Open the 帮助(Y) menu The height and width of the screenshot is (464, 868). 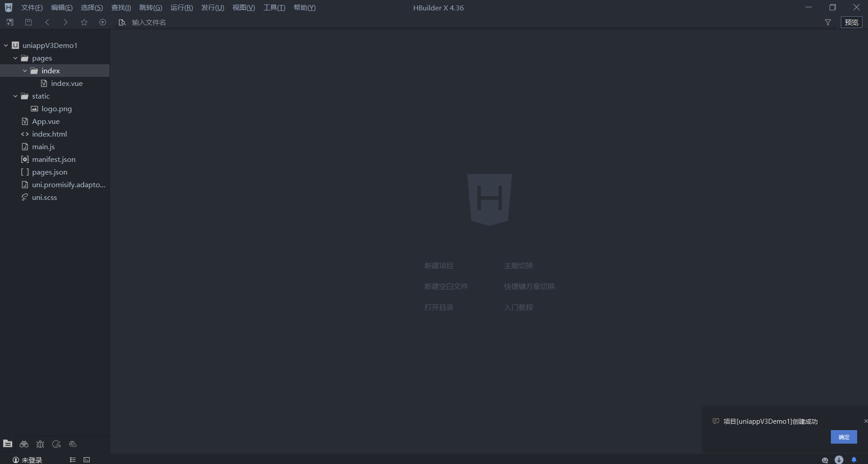(x=305, y=8)
